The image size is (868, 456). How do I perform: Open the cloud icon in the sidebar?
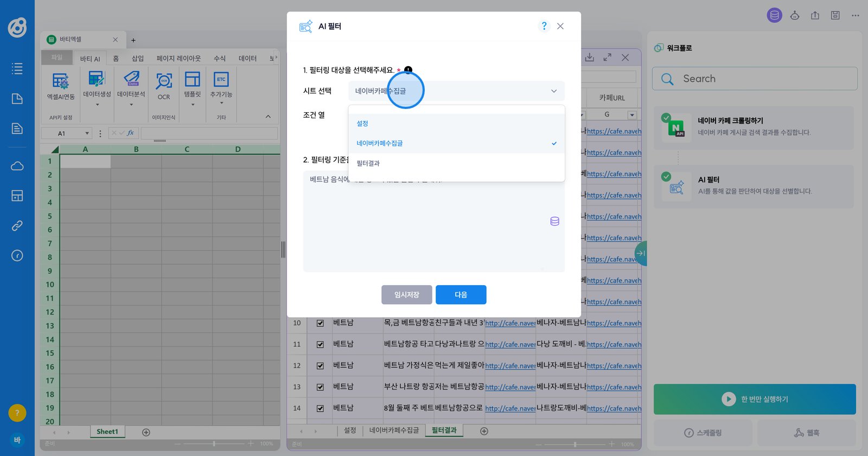17,166
